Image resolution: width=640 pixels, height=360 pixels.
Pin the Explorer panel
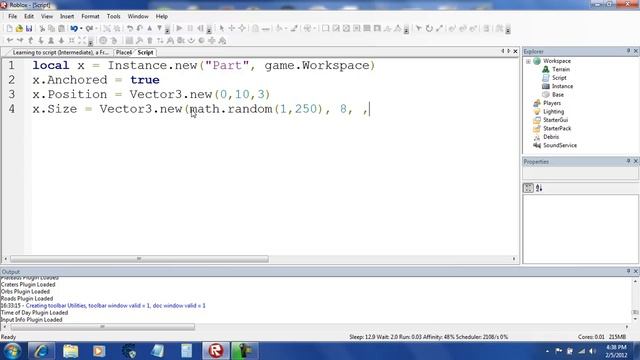628,51
